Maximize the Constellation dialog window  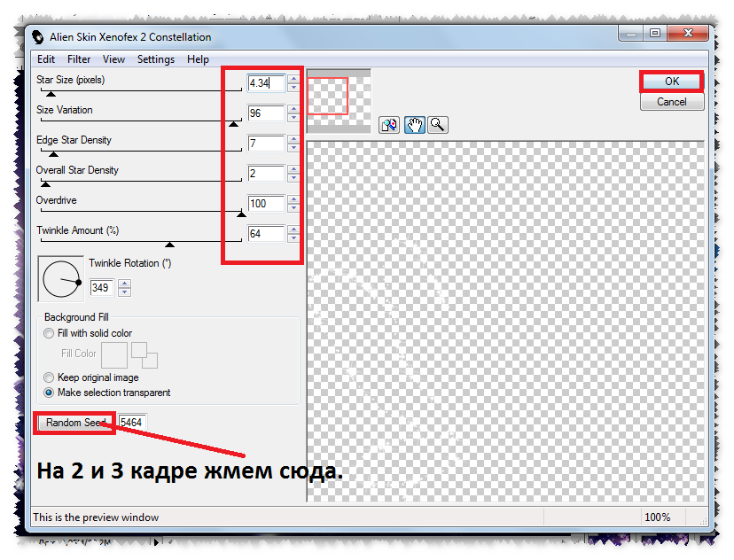(x=655, y=33)
